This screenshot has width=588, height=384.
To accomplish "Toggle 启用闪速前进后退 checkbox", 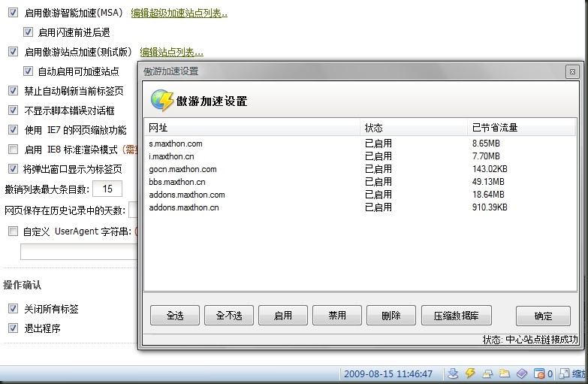I will [x=28, y=32].
